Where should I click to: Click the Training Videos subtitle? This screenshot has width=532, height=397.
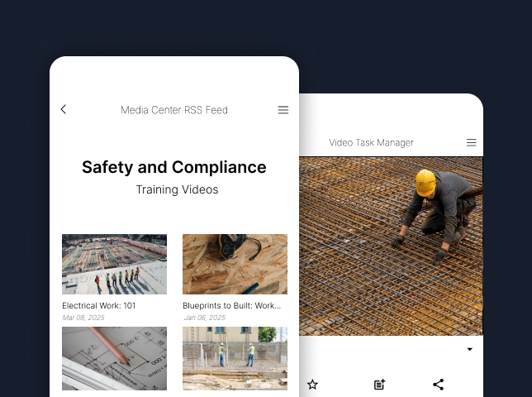(x=177, y=189)
